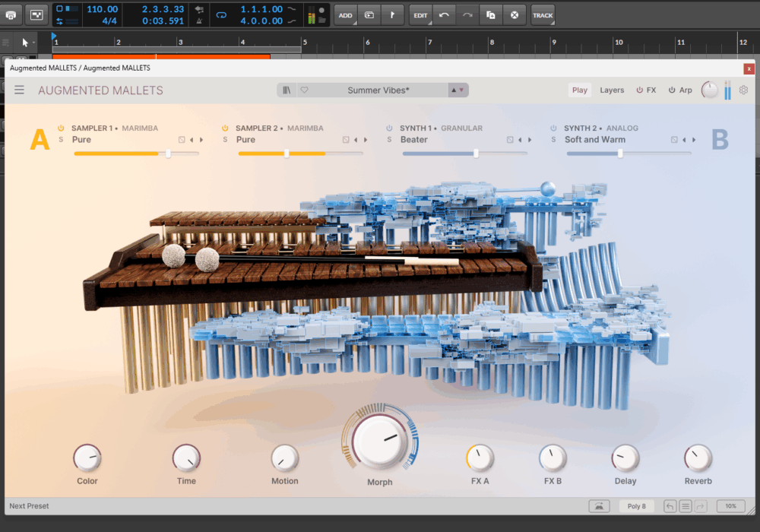Image resolution: width=760 pixels, height=532 pixels.
Task: Click the large Morph knob
Action: click(x=380, y=441)
